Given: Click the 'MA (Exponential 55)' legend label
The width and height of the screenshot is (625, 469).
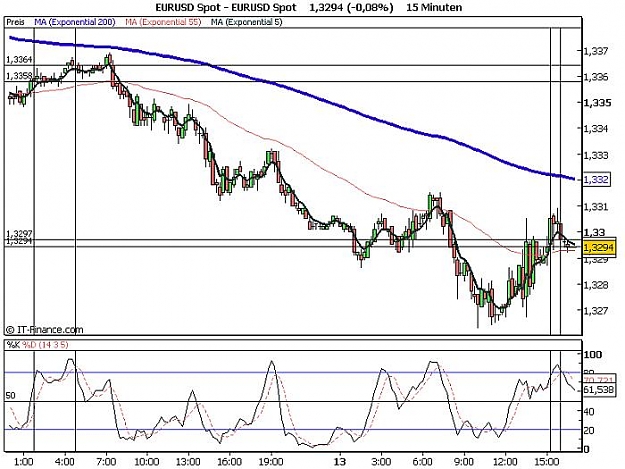Looking at the screenshot, I should pos(163,22).
